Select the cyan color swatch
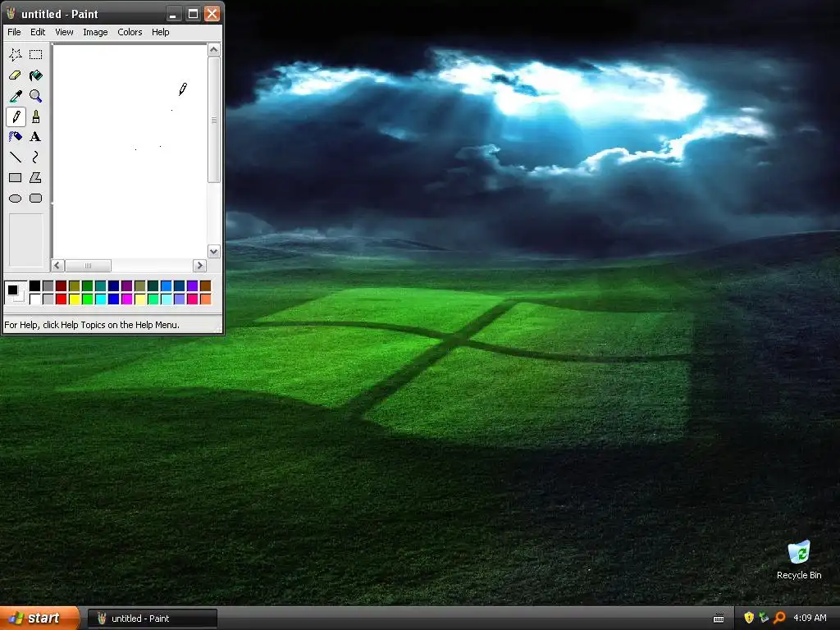 point(101,299)
